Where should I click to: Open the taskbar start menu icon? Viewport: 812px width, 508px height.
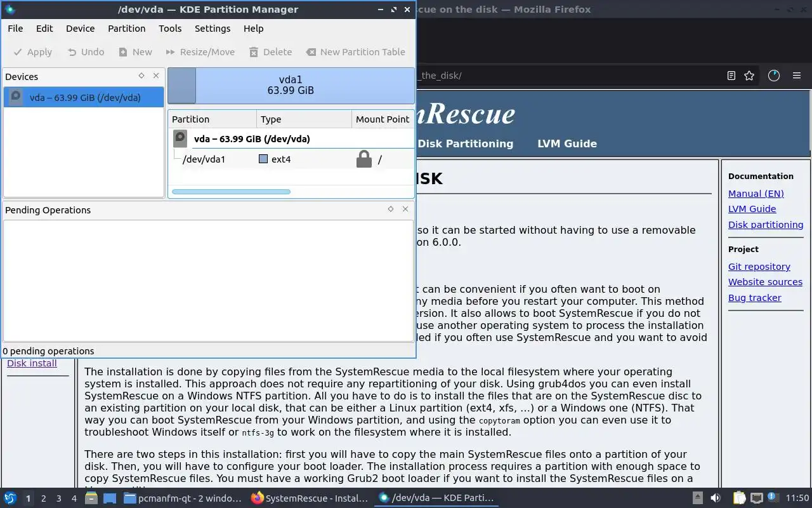click(x=10, y=498)
